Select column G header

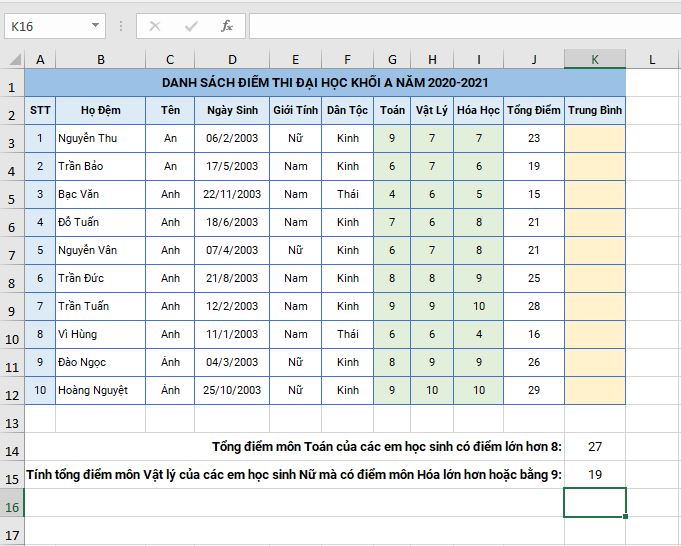click(392, 60)
